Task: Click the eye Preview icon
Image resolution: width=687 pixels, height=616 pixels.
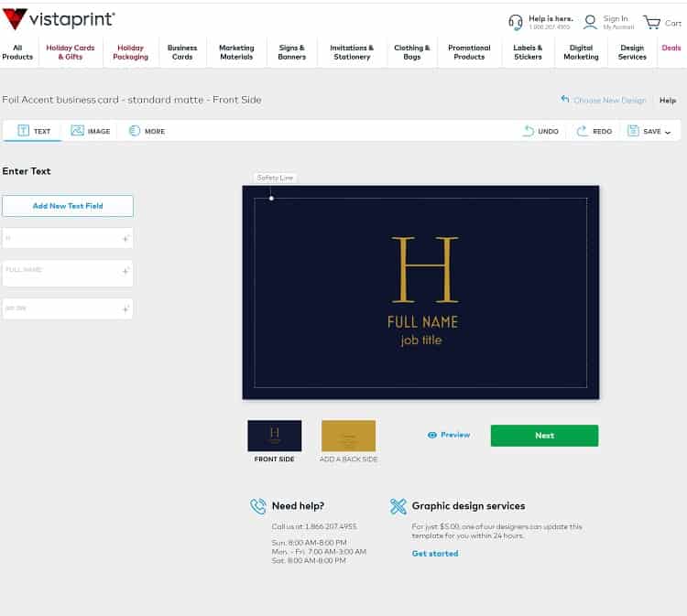Action: pos(432,435)
